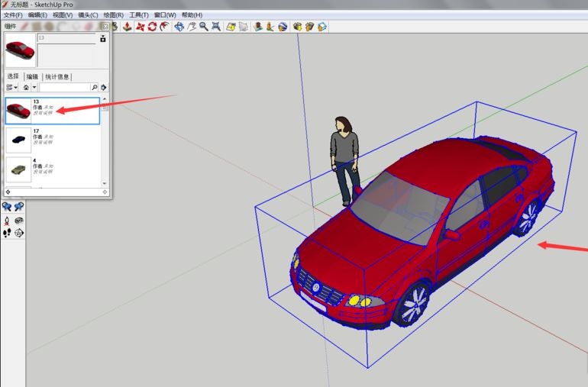This screenshot has height=387, width=588.
Task: Click the forward arrow at panel bottom
Action: tap(105, 192)
